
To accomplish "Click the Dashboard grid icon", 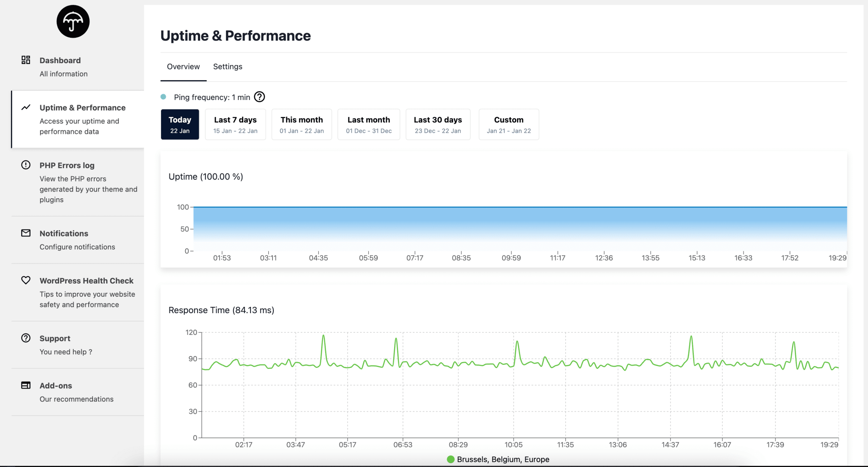I will click(x=26, y=60).
